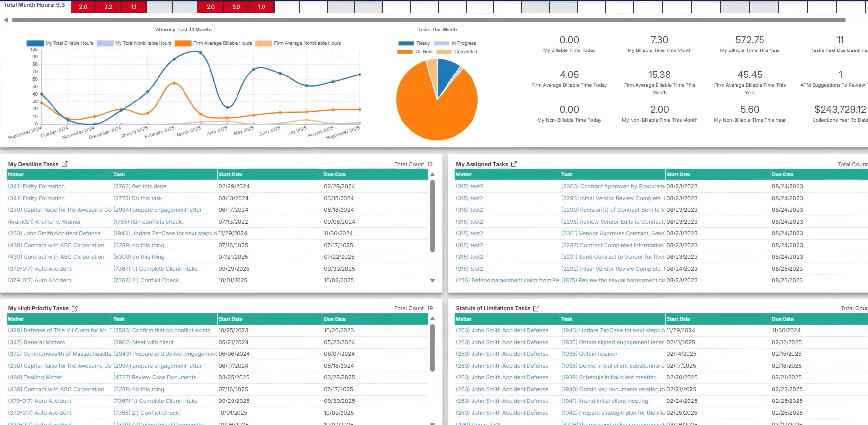Screen dimensions: 868x425
Task: Click the left arrow of horizontal scrollbar
Action: [6, 20]
